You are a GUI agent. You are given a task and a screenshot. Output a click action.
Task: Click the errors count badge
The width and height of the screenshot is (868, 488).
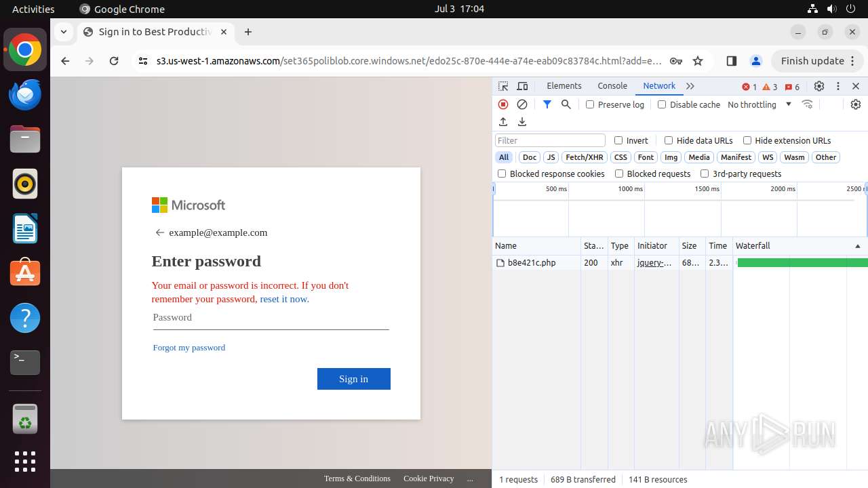(x=749, y=87)
